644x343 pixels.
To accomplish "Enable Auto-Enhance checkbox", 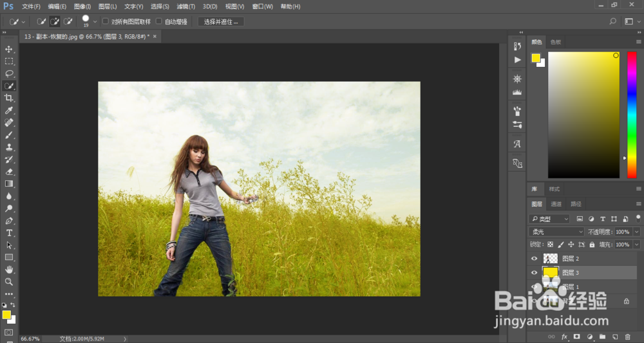I will tap(159, 21).
